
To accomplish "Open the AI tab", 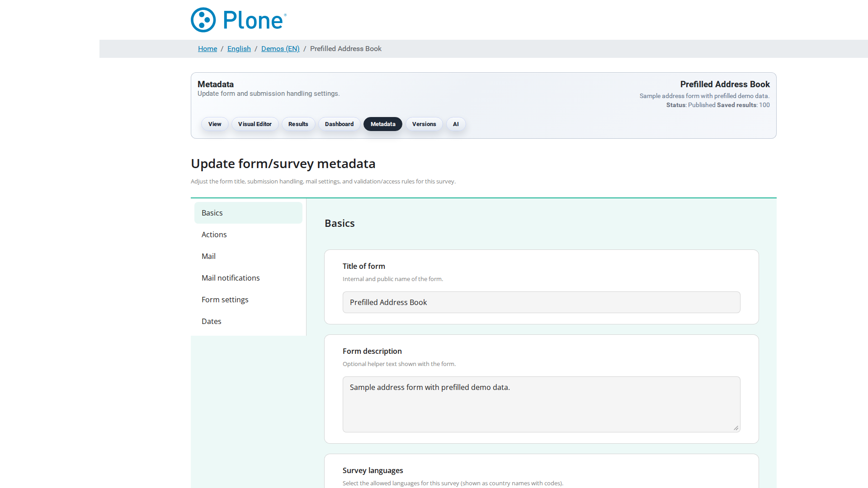I will tap(456, 124).
